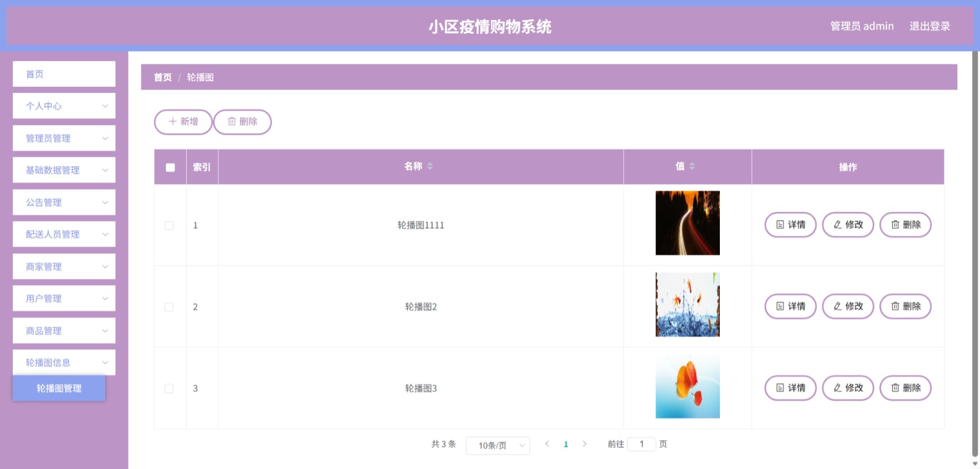Screen dimensions: 980x469
Task: Click the plus icon on 新增 button
Action: [172, 121]
